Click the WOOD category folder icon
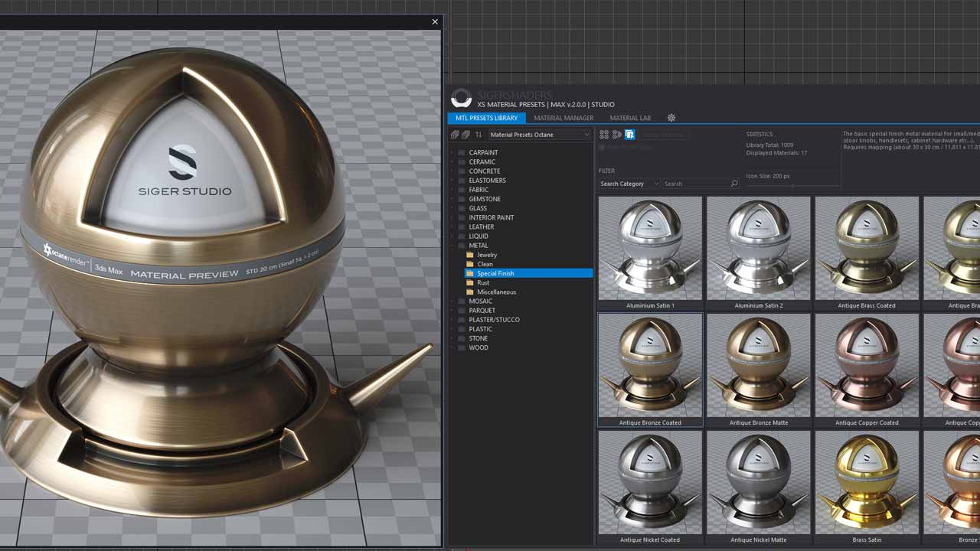Viewport: 980px width, 551px height. tap(462, 347)
